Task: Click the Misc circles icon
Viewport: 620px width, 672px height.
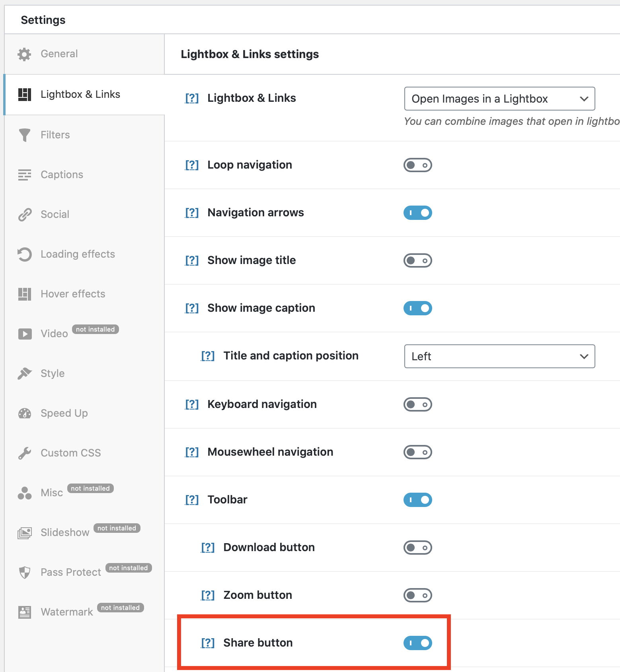Action: tap(24, 493)
